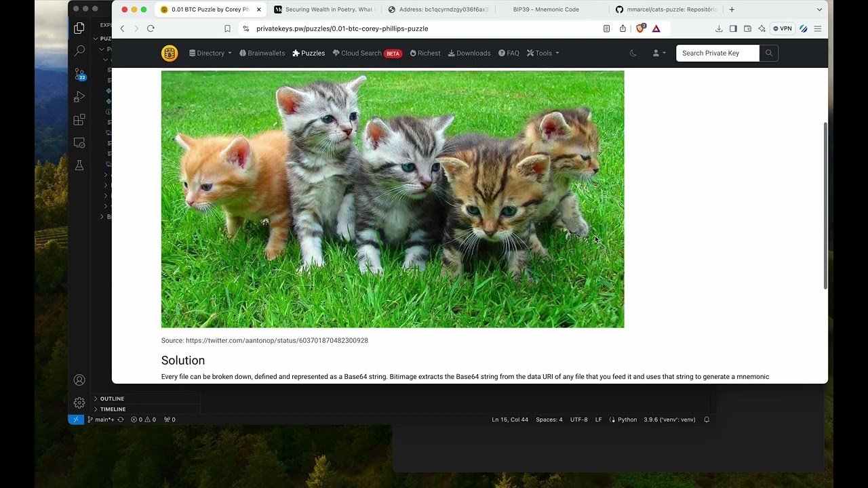Open VS Code Run and Debug icon
The width and height of the screenshot is (868, 488).
[79, 97]
